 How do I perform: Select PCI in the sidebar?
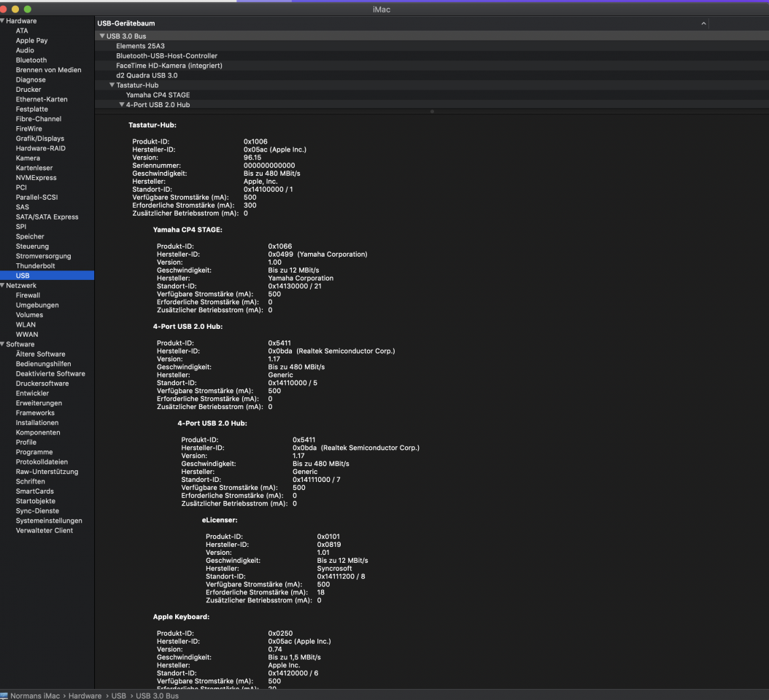pos(21,187)
